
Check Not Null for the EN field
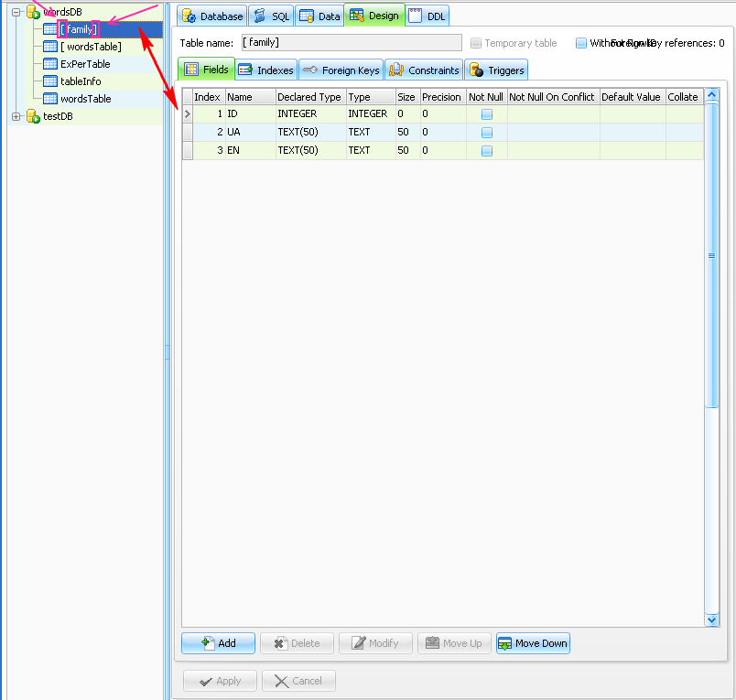click(x=487, y=151)
